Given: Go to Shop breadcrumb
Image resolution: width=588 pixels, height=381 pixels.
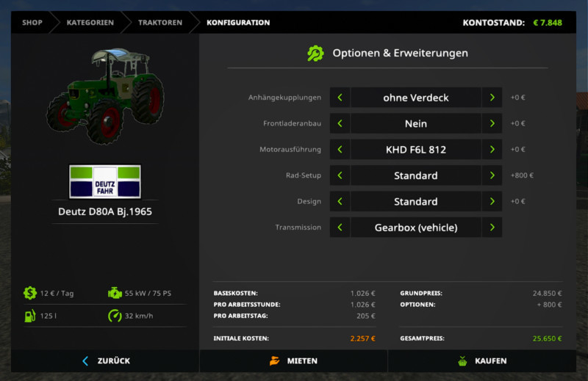Looking at the screenshot, I should 32,23.
